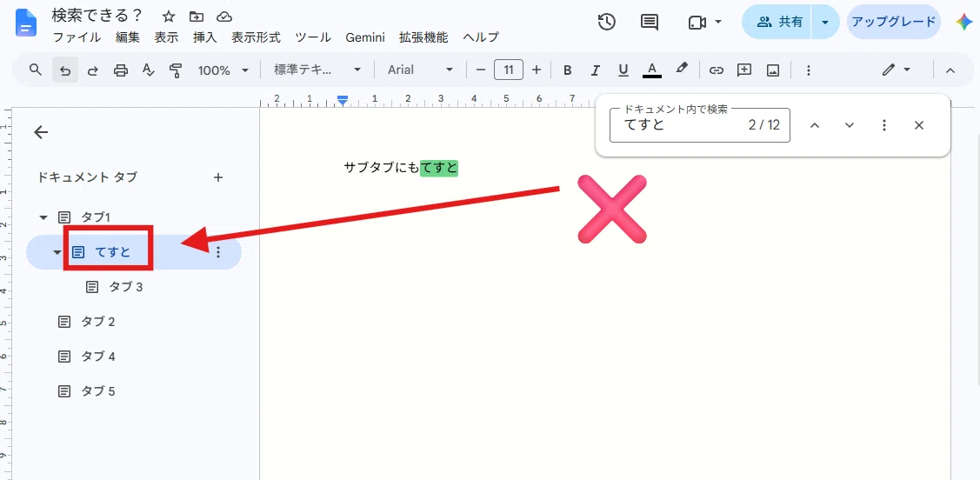Viewport: 980px width, 480px height.
Task: Click the search magnifier toolbar icon
Action: 36,70
